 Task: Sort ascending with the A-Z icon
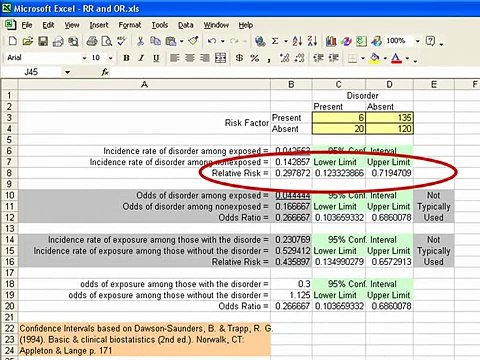(x=297, y=41)
